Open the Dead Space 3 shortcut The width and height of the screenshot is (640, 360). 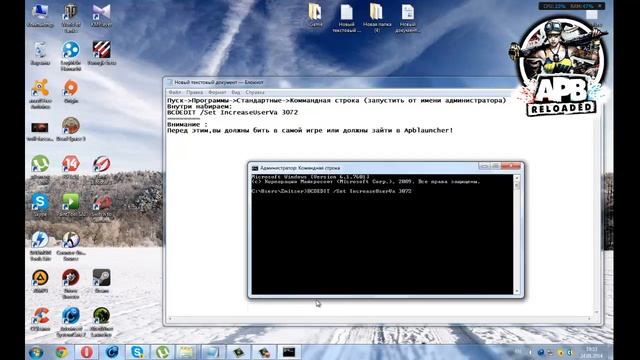71,129
